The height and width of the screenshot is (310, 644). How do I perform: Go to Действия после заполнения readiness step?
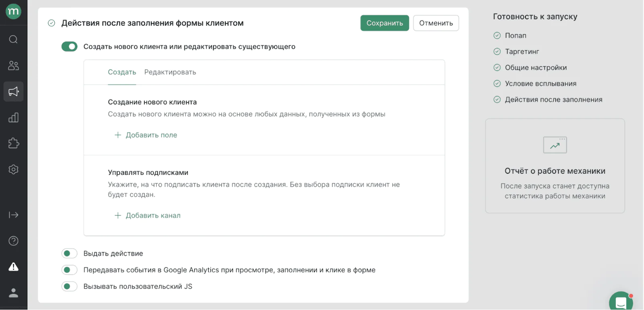pos(553,100)
